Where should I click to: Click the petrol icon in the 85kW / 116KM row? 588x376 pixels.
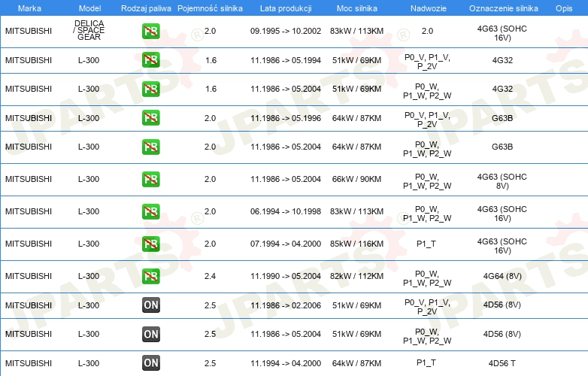(150, 244)
